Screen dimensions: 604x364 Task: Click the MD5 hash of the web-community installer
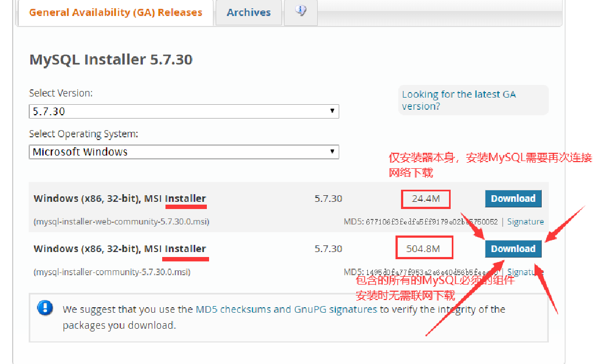point(431,222)
